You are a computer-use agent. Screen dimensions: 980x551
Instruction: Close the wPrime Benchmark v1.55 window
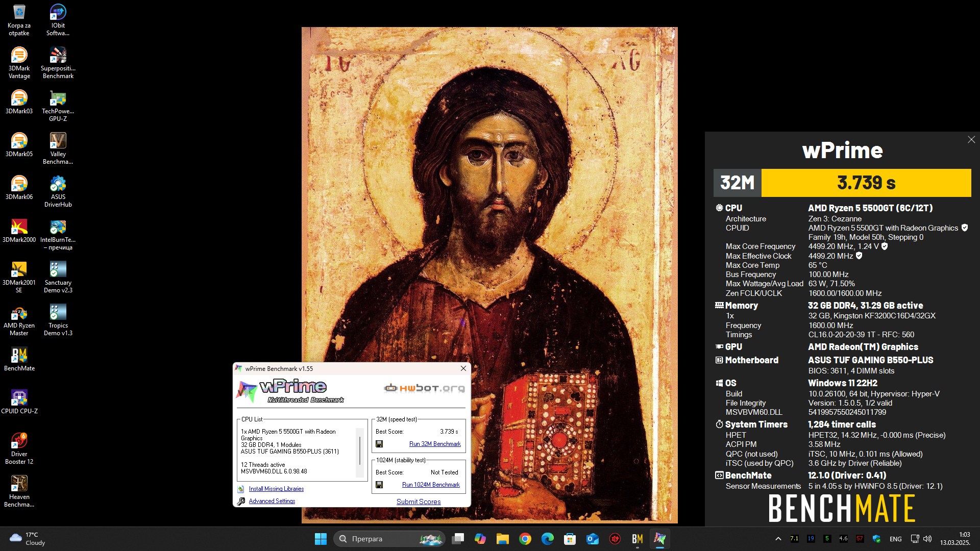(x=463, y=368)
